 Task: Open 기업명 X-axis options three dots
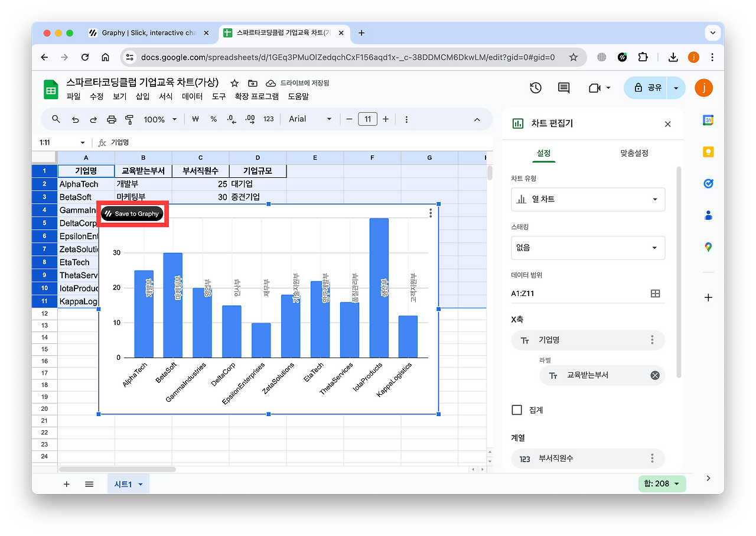pyautogui.click(x=653, y=340)
